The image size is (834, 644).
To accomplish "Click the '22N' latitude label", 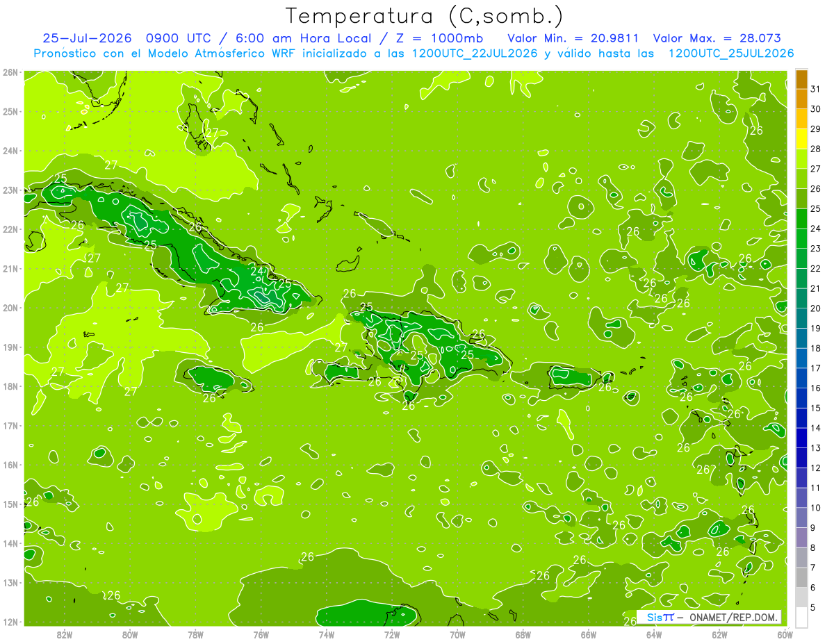I will (10, 229).
